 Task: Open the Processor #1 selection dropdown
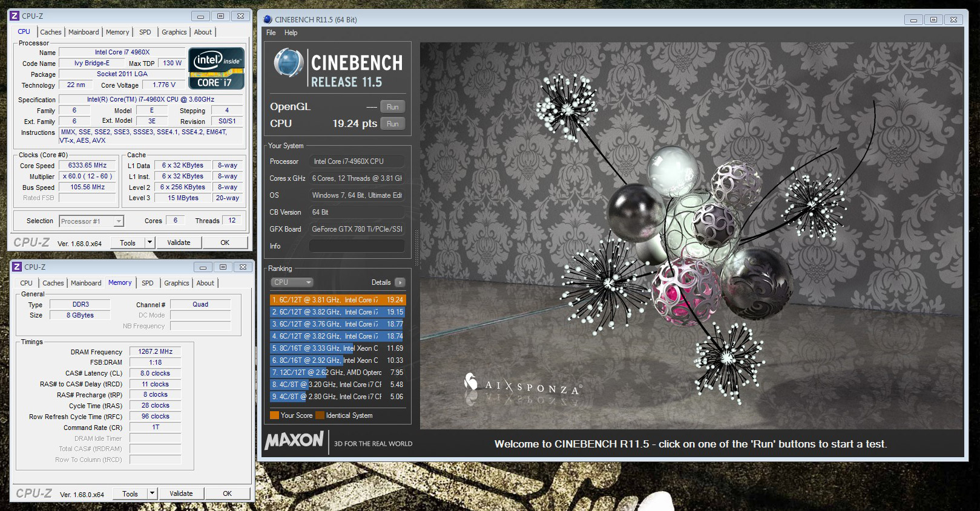(x=92, y=221)
